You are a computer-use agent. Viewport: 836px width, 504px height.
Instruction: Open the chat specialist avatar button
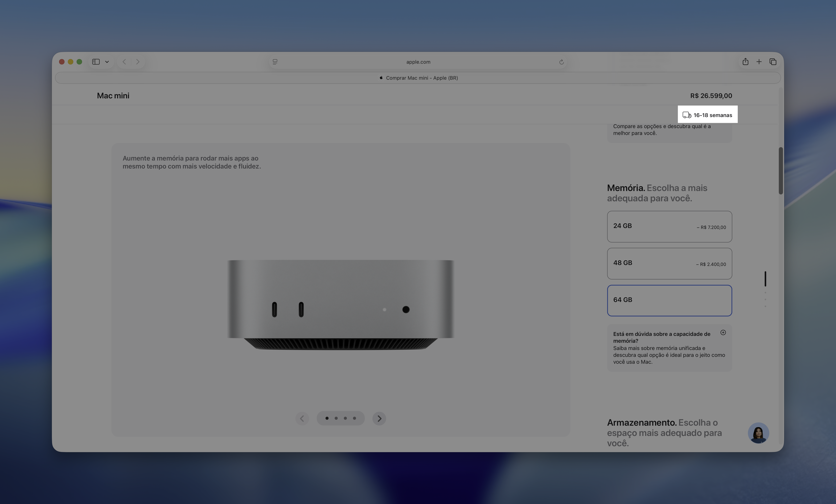(x=758, y=433)
